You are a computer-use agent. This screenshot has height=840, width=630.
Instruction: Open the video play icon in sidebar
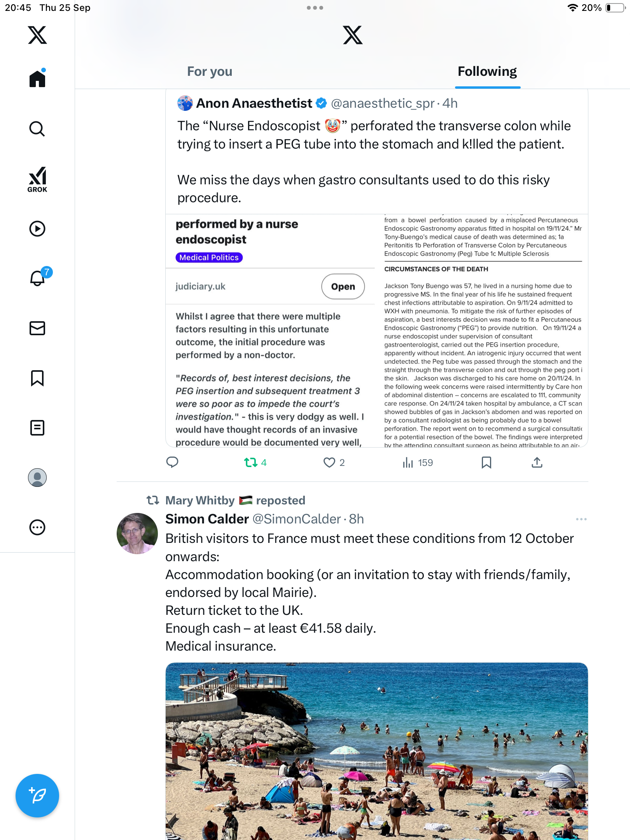(37, 229)
